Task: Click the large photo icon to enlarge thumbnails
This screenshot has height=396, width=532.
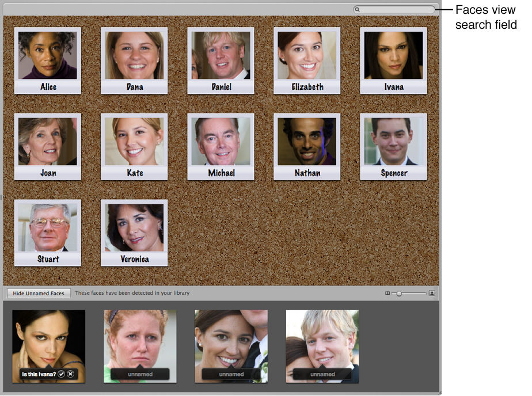Action: (432, 293)
